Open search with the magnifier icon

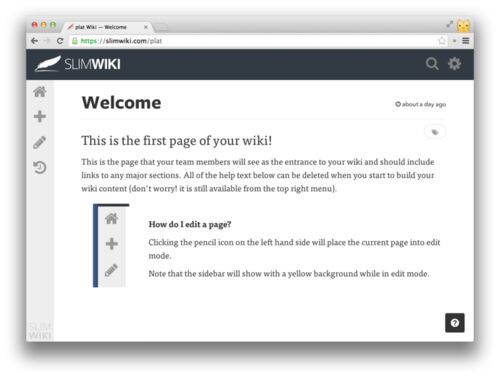(432, 63)
